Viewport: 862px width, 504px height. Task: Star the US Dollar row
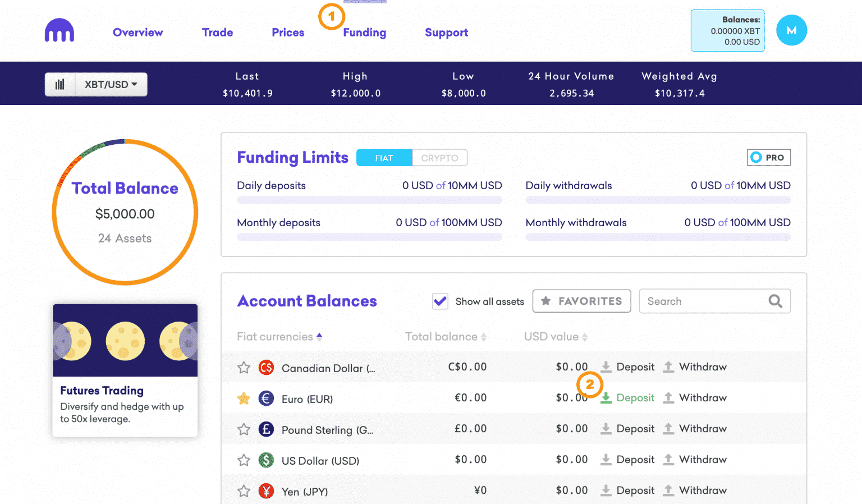[x=244, y=460]
